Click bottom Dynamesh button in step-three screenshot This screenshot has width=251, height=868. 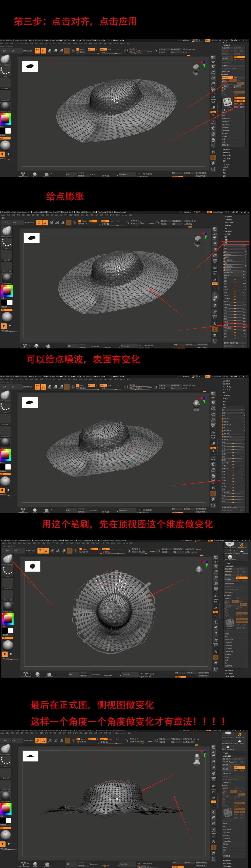93,174
